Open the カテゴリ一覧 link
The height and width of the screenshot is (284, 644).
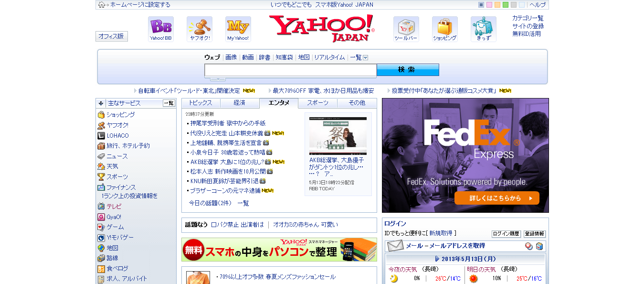[x=528, y=18]
